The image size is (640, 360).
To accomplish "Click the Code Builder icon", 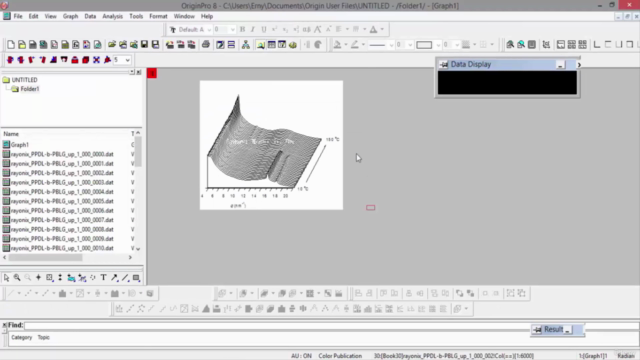I will [x=293, y=44].
